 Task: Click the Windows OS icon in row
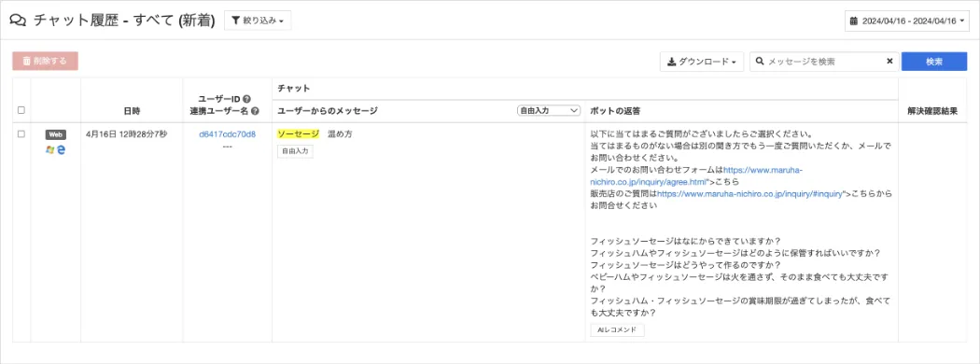click(50, 149)
